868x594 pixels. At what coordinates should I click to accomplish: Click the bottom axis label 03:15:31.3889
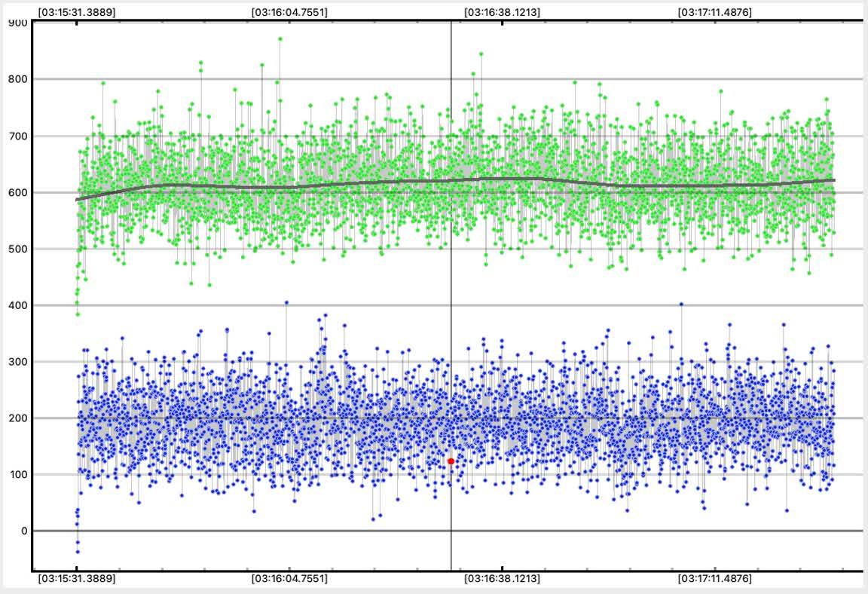point(77,579)
